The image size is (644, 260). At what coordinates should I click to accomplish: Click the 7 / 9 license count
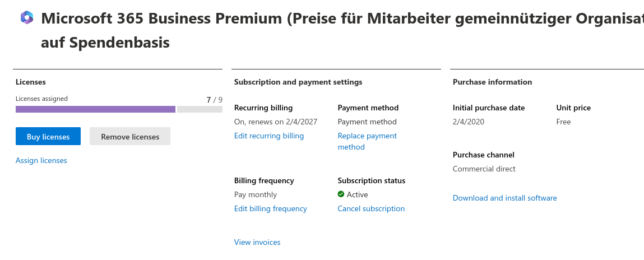point(214,100)
